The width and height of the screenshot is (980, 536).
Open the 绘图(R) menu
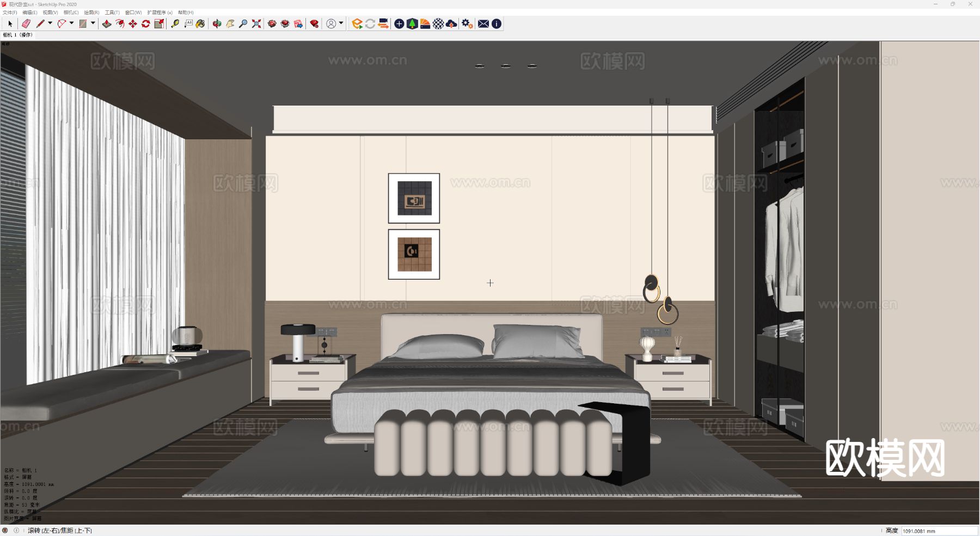91,13
